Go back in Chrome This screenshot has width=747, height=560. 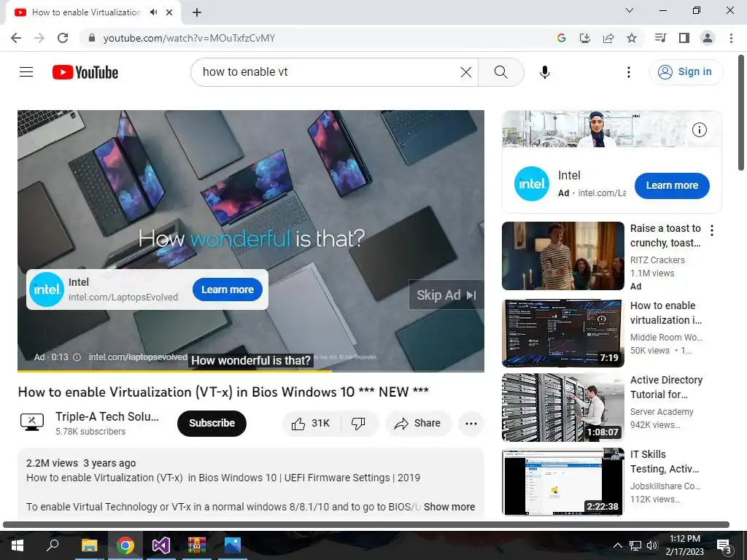[x=16, y=38]
